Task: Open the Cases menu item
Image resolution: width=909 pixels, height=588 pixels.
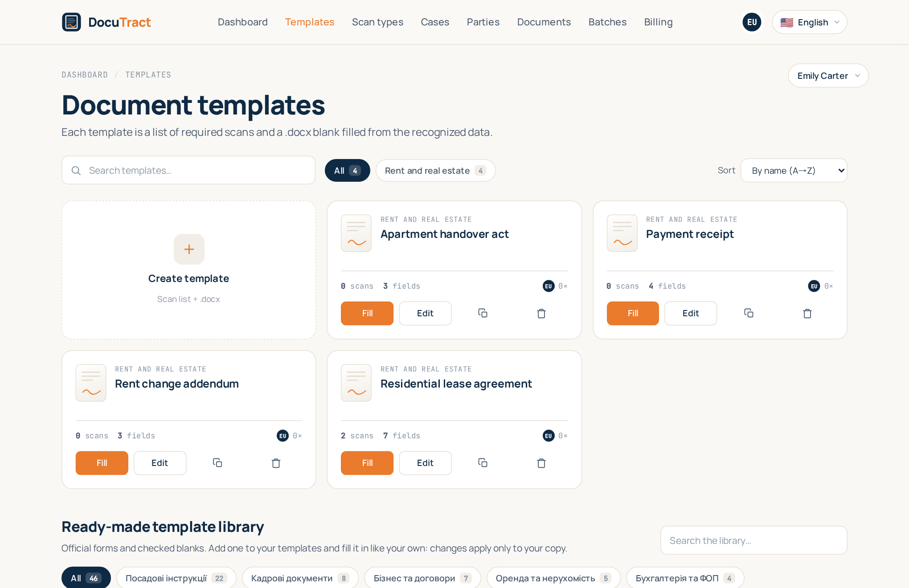Action: 435,22
